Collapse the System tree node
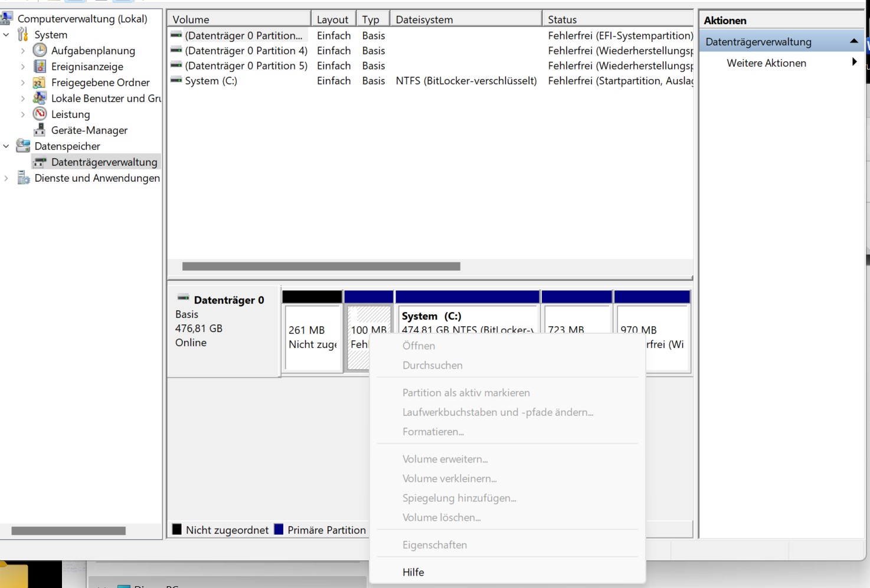Screen dimensions: 870x588 click(6, 35)
